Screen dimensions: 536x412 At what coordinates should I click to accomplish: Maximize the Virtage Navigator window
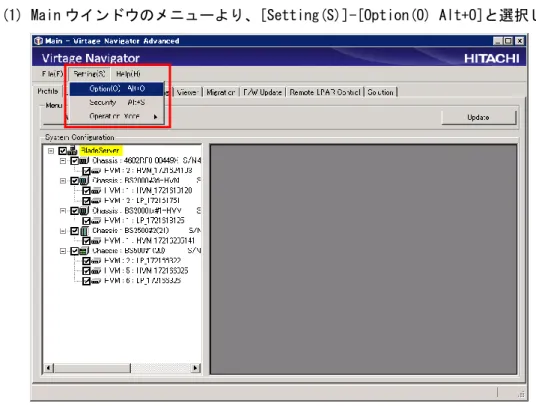click(x=508, y=41)
